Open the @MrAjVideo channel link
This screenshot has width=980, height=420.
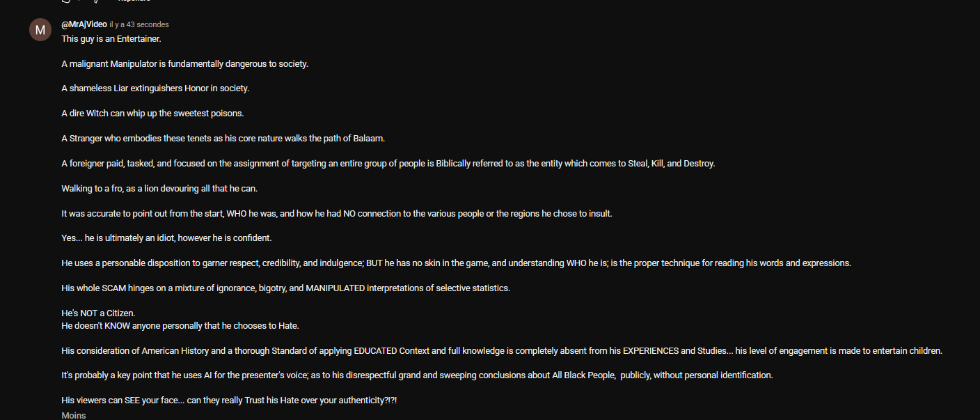point(84,24)
